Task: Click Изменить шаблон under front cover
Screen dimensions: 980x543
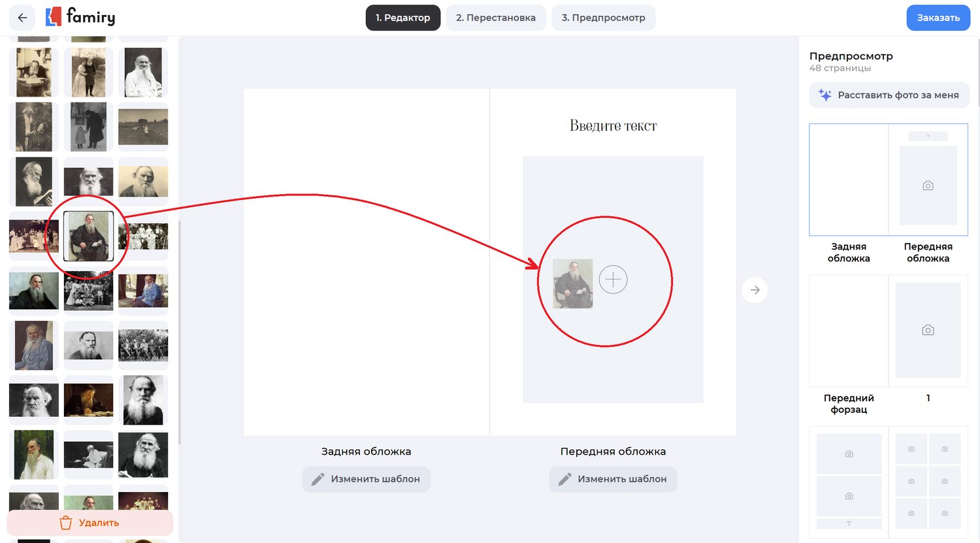Action: pyautogui.click(x=613, y=480)
